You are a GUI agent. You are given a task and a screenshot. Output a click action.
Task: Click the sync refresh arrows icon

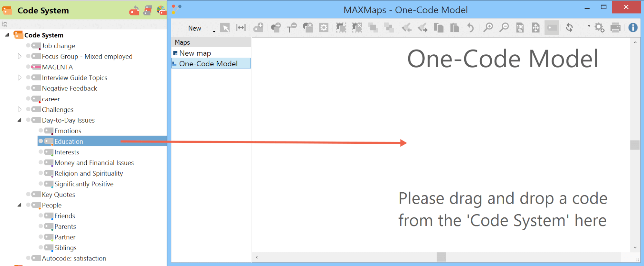[569, 28]
